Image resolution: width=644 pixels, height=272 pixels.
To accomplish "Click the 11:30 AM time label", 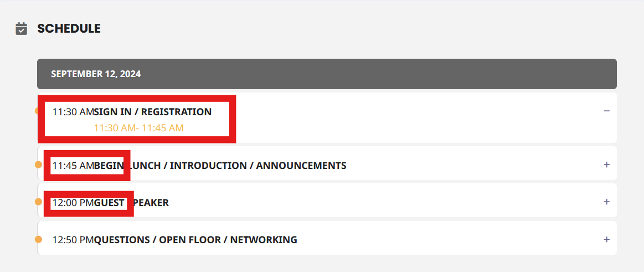I will [x=73, y=112].
